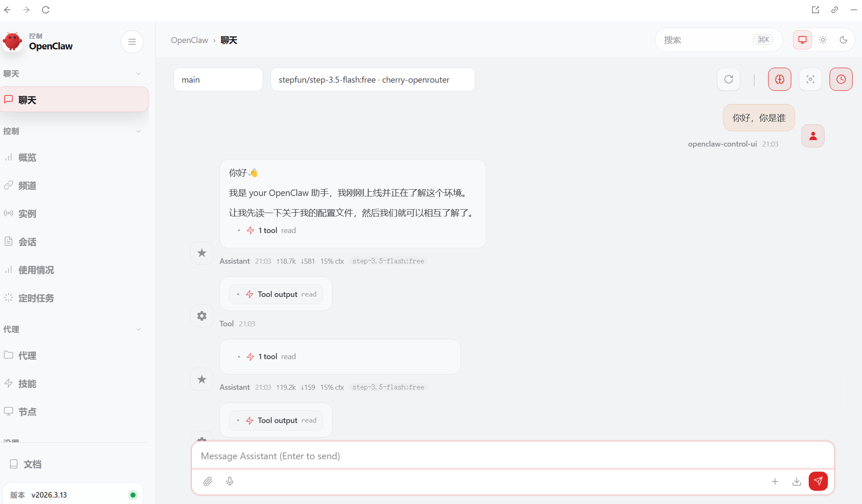Click the download/export chat icon
862x504 pixels.
[796, 481]
